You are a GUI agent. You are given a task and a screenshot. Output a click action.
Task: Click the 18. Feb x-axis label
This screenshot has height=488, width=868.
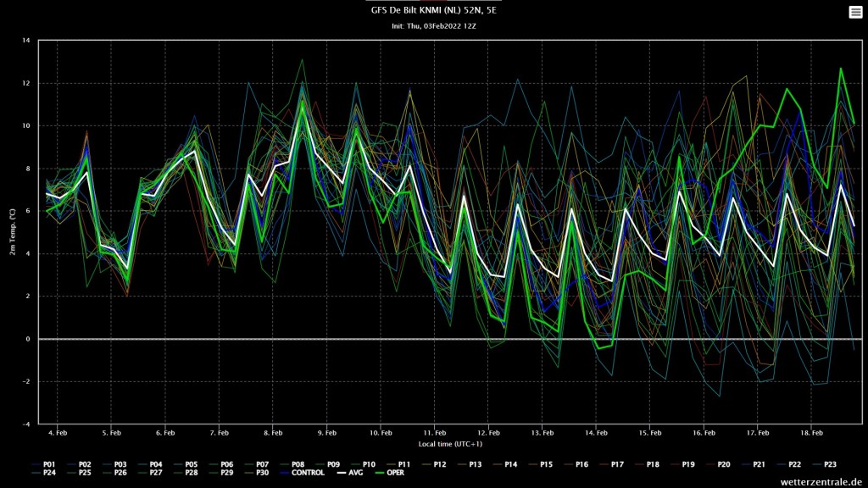811,433
